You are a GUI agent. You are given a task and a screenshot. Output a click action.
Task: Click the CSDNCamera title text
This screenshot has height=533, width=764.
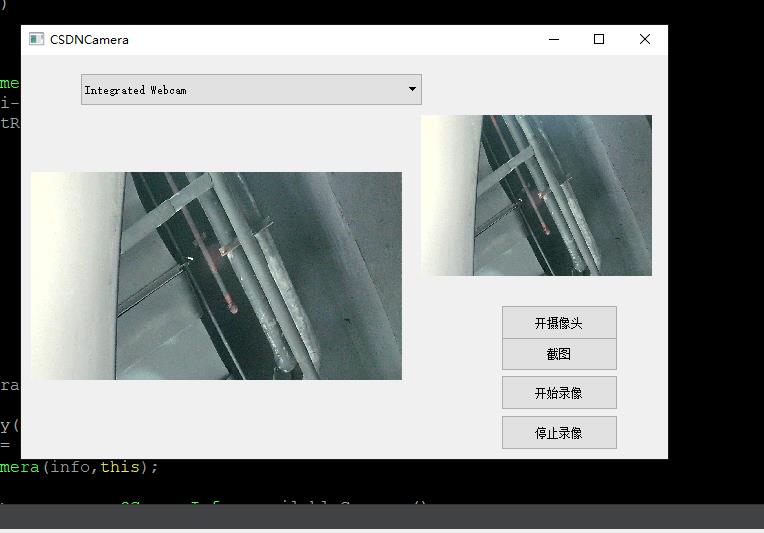coord(89,40)
